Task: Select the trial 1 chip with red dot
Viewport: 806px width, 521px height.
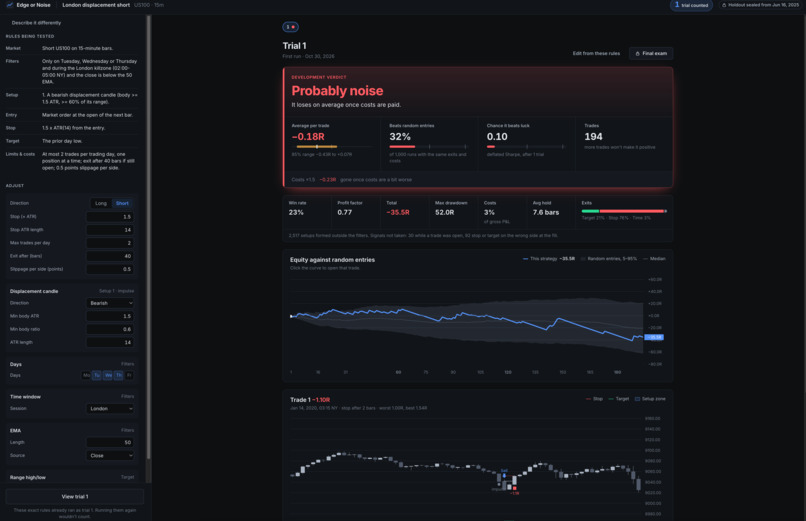Action: click(290, 27)
